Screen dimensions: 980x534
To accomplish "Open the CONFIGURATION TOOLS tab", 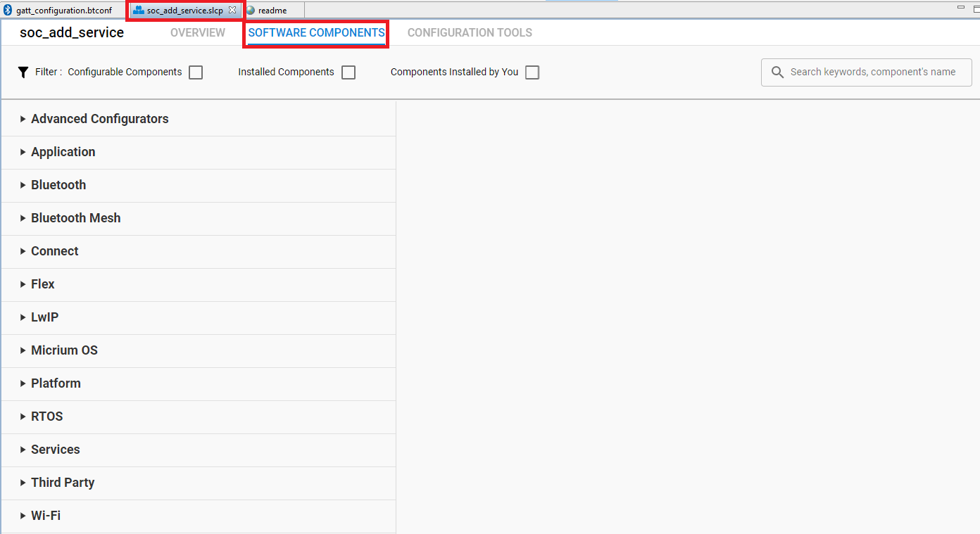I will [x=470, y=32].
